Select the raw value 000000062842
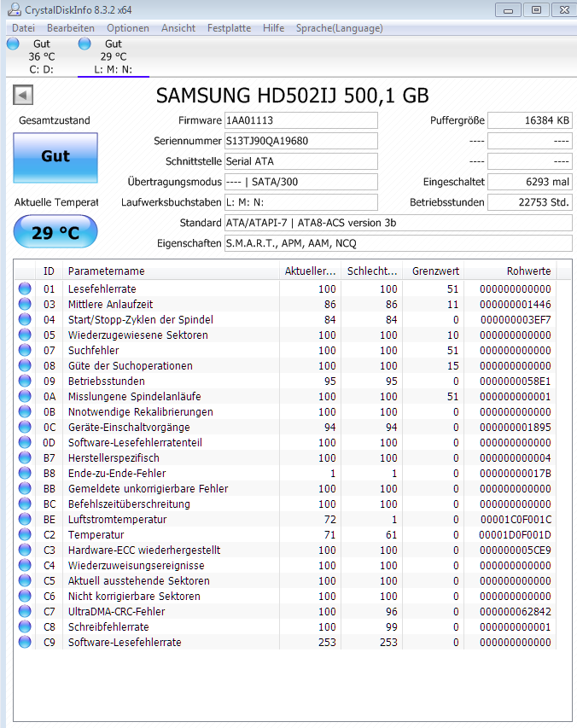This screenshot has height=728, width=577. [516, 611]
